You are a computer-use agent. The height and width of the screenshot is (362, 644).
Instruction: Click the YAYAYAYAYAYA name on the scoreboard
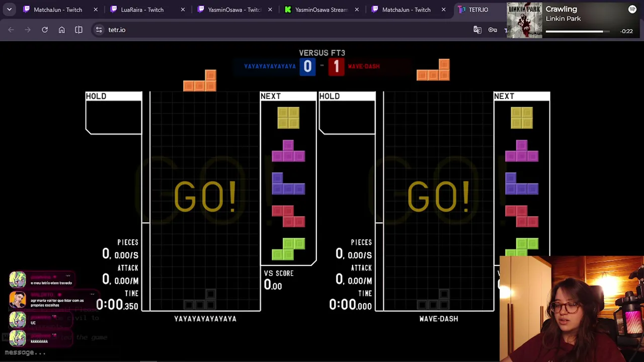[270, 66]
